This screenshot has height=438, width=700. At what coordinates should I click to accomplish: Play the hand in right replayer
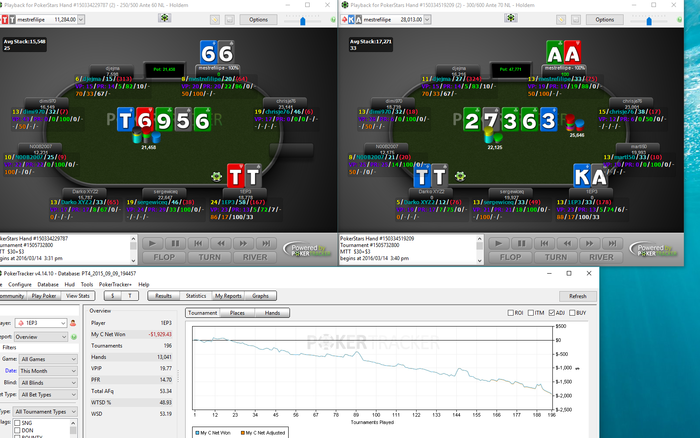pos(499,243)
